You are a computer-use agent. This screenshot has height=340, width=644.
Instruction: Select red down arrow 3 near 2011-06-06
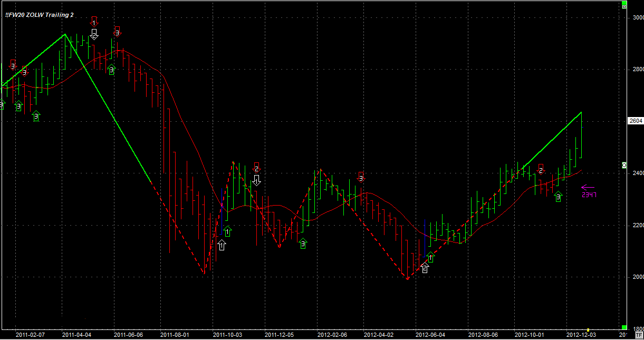click(x=118, y=31)
